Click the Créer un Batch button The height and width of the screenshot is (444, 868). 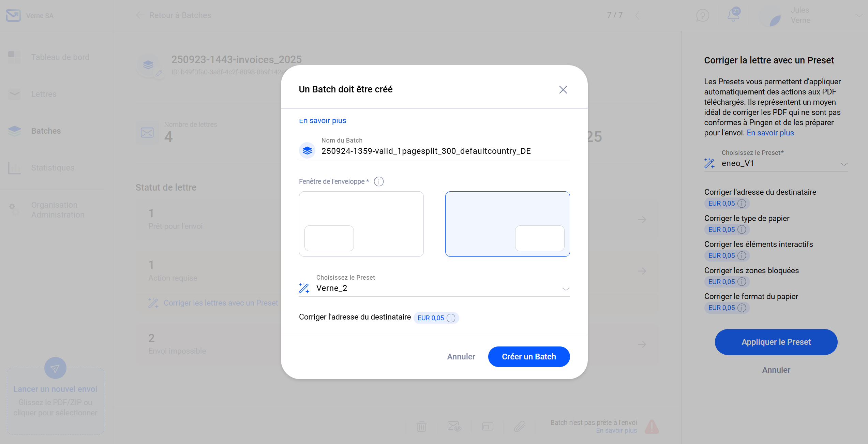click(x=528, y=357)
